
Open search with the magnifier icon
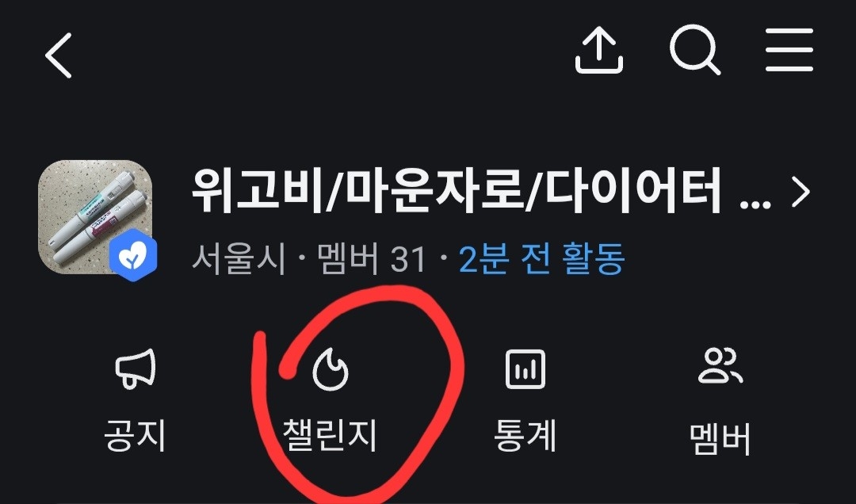695,49
